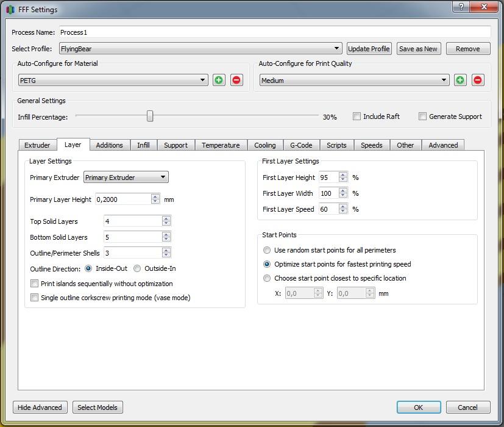Click green add print quality button
504x427 pixels.
[x=460, y=80]
